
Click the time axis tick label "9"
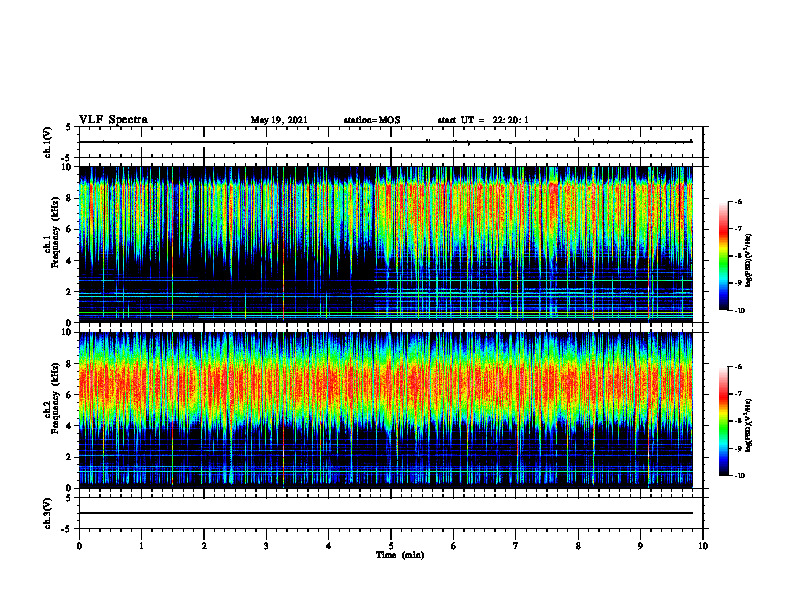tap(640, 546)
